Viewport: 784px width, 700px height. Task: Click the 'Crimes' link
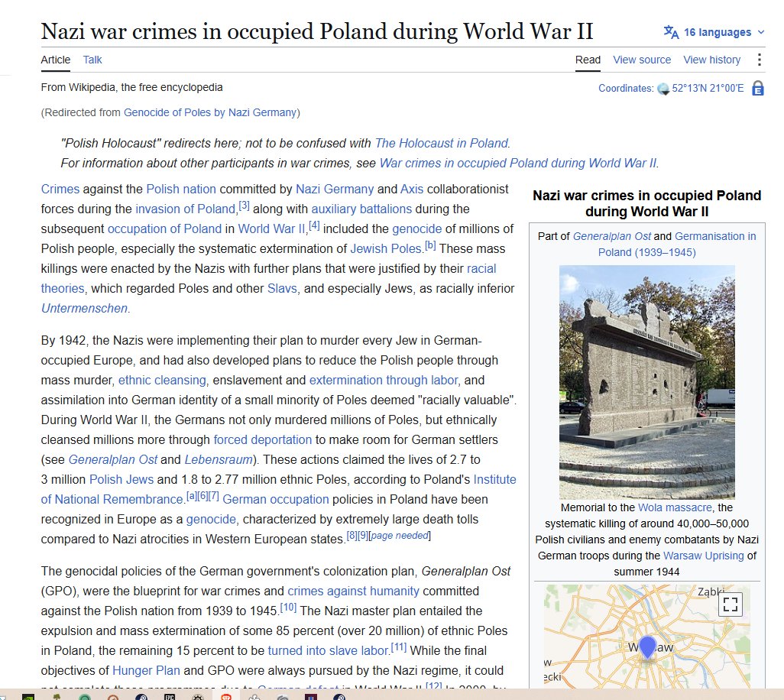(x=60, y=189)
